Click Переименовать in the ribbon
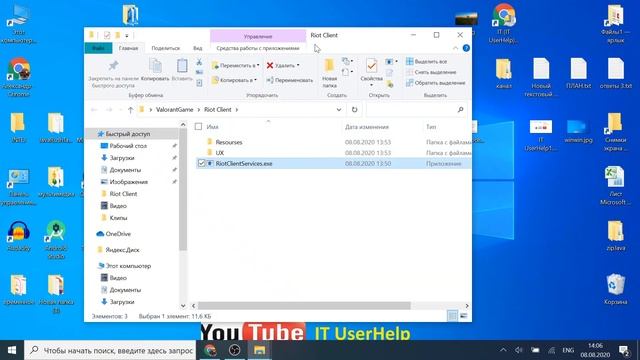This screenshot has width=640, height=360. (290, 80)
